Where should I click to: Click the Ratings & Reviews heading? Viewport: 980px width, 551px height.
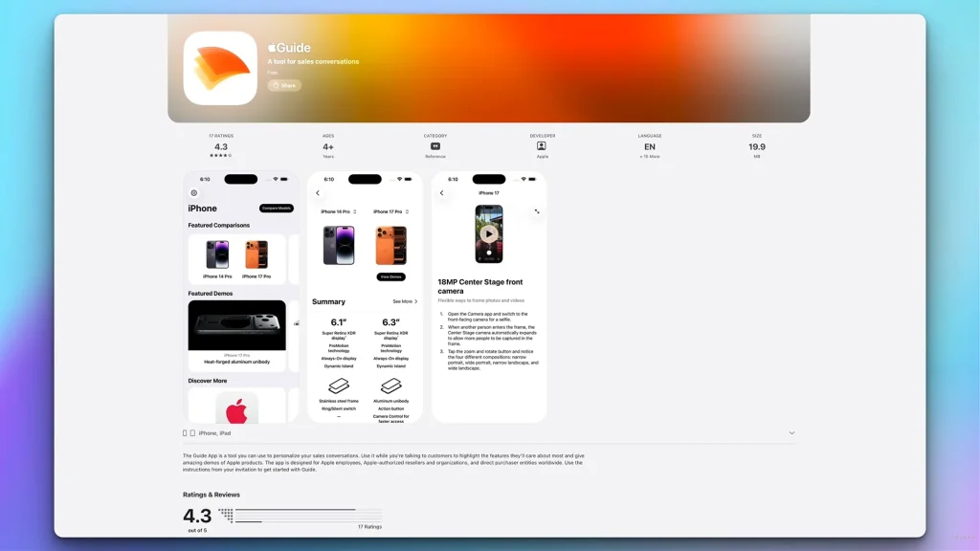(x=212, y=495)
